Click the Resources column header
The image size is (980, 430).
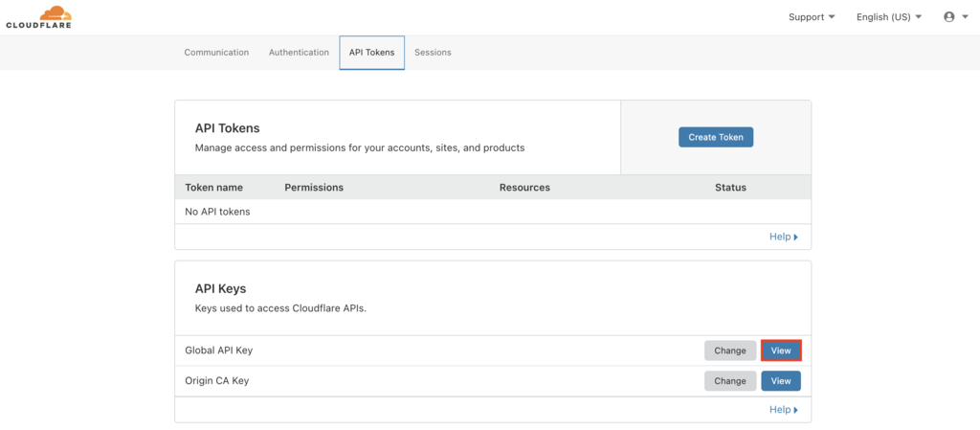click(x=524, y=188)
